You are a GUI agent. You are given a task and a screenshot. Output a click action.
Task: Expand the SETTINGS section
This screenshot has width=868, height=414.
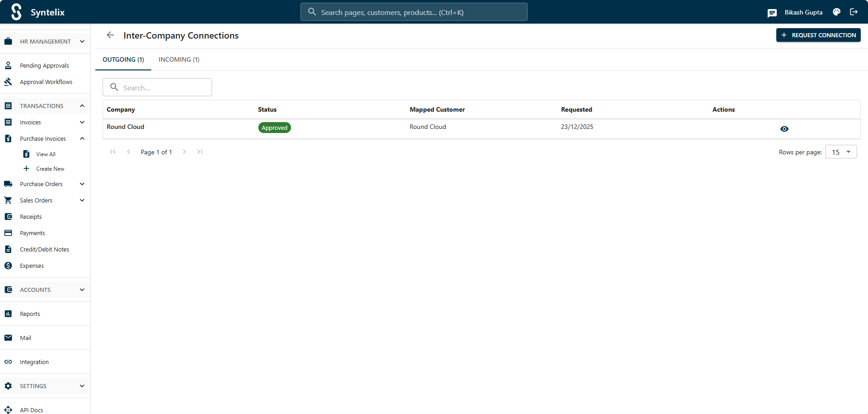[x=82, y=386]
